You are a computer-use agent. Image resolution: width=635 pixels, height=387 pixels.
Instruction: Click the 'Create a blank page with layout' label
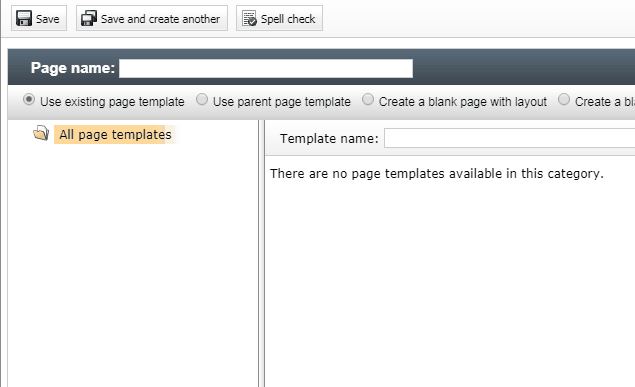point(463,102)
